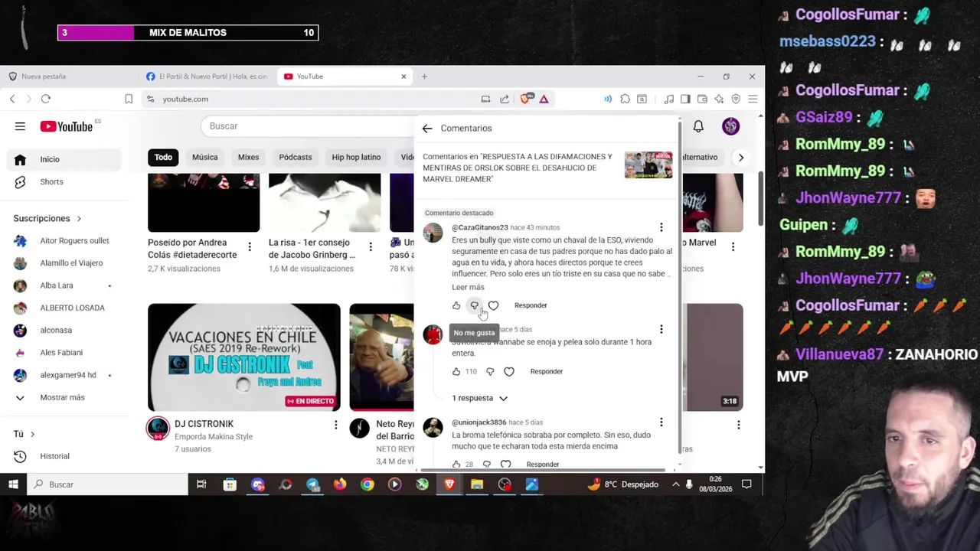
Task: Select the 'Podcasts' filter chip
Action: coord(296,158)
